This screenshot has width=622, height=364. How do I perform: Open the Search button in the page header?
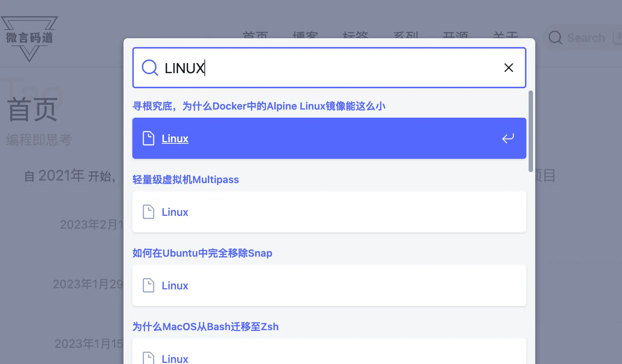pos(583,38)
